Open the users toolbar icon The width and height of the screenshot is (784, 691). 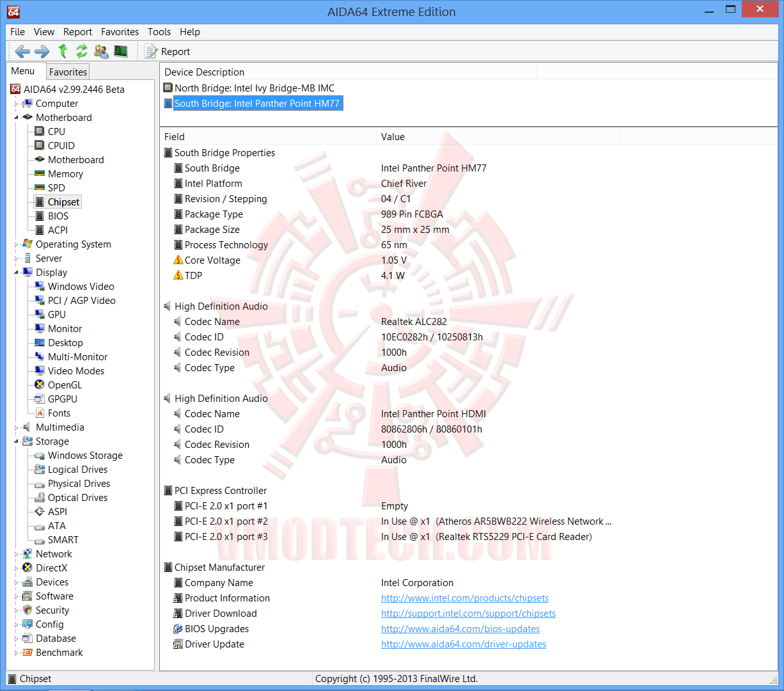click(101, 51)
